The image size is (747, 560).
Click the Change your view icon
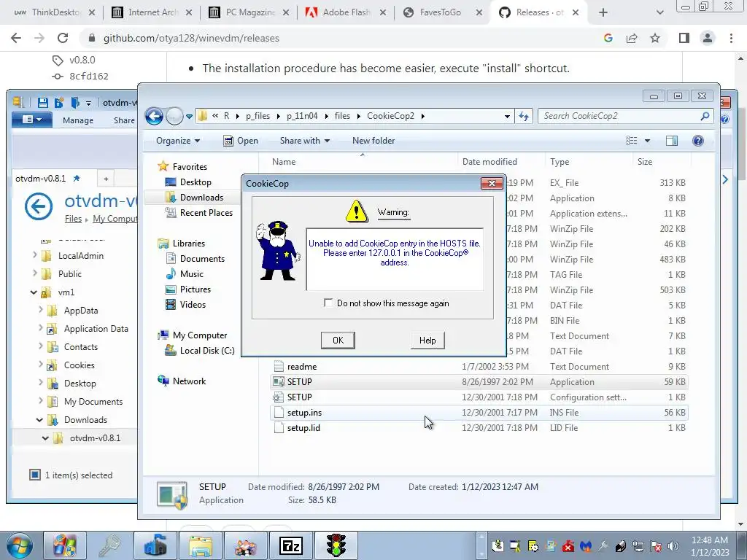pyautogui.click(x=632, y=141)
